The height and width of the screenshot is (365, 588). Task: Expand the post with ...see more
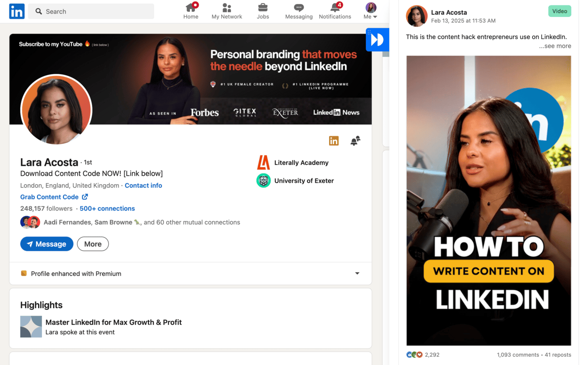point(555,46)
